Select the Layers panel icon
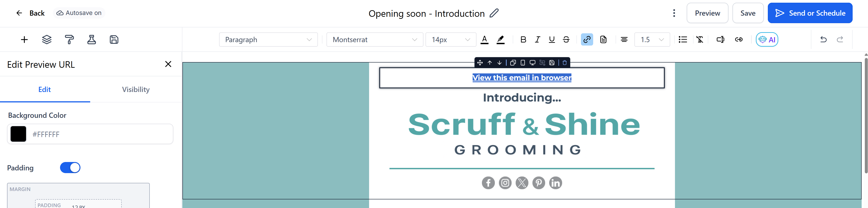Image resolution: width=868 pixels, height=208 pixels. click(46, 39)
